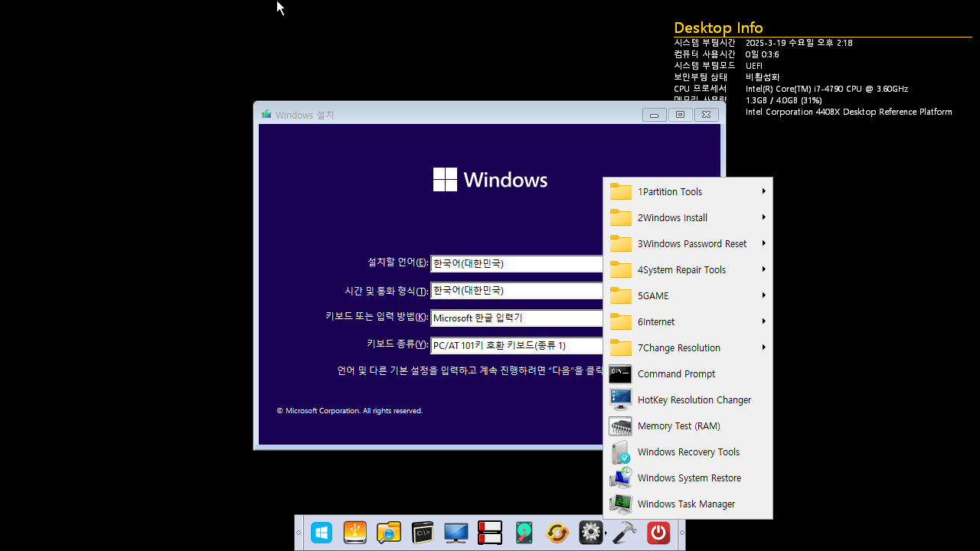
Task: Open Windows Task Manager
Action: coord(688,504)
